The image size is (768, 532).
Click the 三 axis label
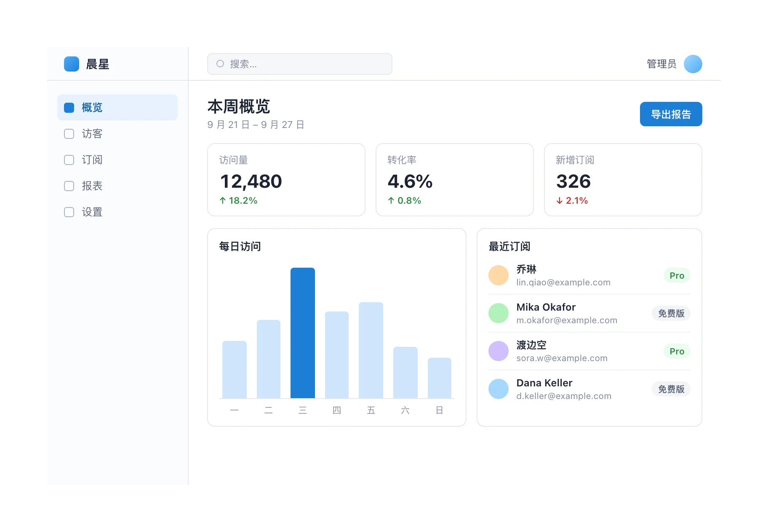303,410
